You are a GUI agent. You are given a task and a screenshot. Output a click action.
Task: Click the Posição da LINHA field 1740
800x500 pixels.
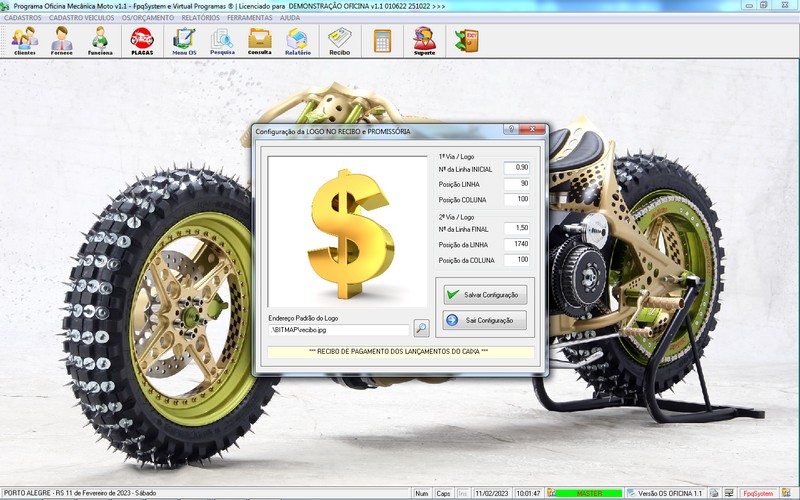[517, 244]
